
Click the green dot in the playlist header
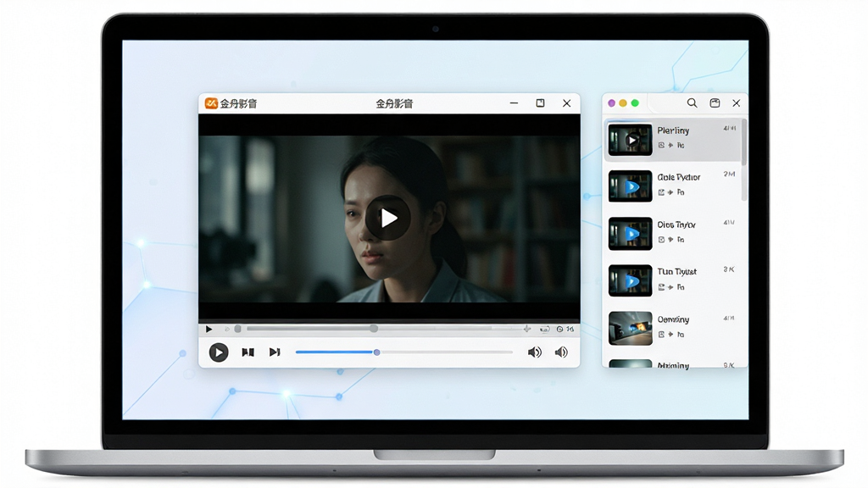635,103
